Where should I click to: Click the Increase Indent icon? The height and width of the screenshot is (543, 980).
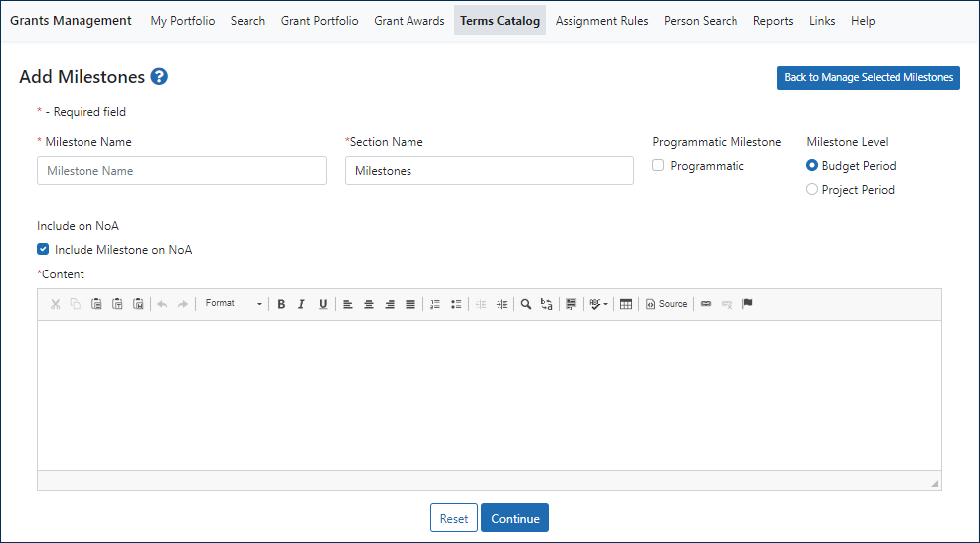tap(502, 304)
